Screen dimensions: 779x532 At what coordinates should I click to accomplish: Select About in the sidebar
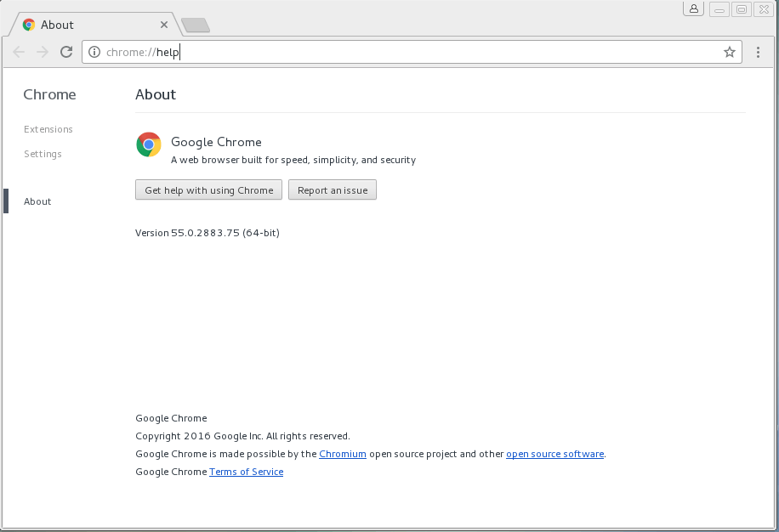37,201
